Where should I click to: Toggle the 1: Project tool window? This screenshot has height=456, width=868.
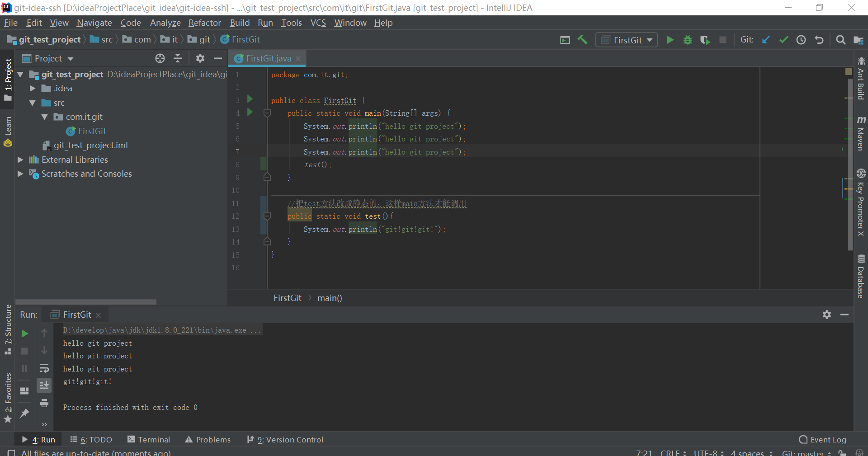click(x=8, y=80)
